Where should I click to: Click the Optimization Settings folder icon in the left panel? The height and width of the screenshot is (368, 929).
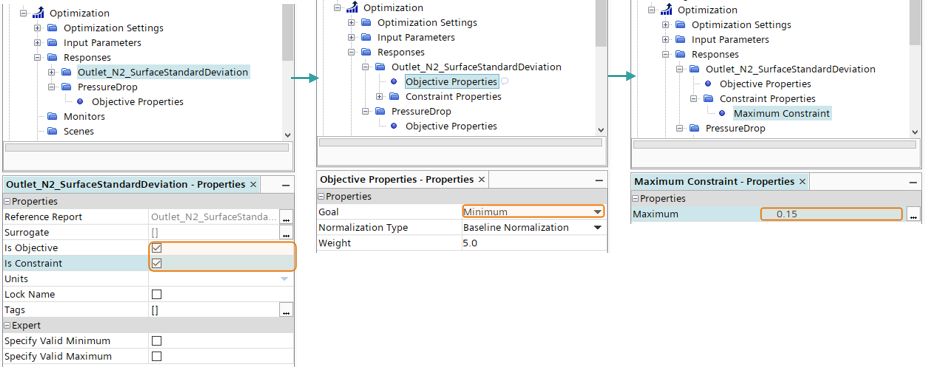coord(52,28)
